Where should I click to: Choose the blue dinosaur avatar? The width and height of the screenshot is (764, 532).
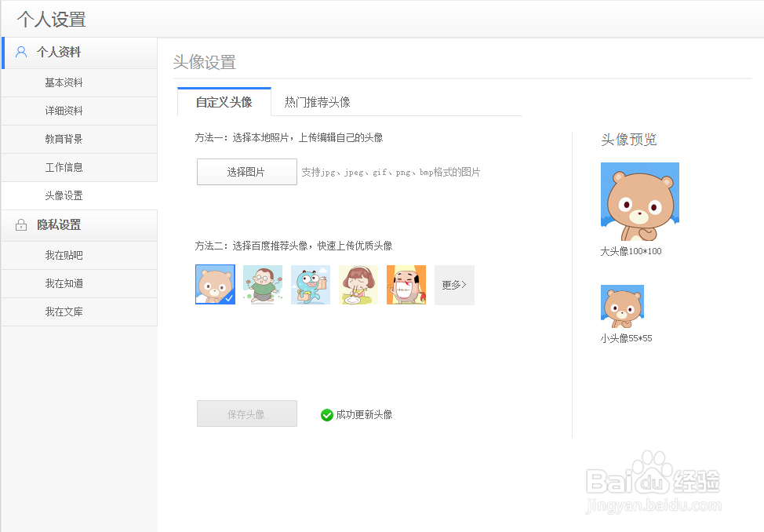pos(311,285)
